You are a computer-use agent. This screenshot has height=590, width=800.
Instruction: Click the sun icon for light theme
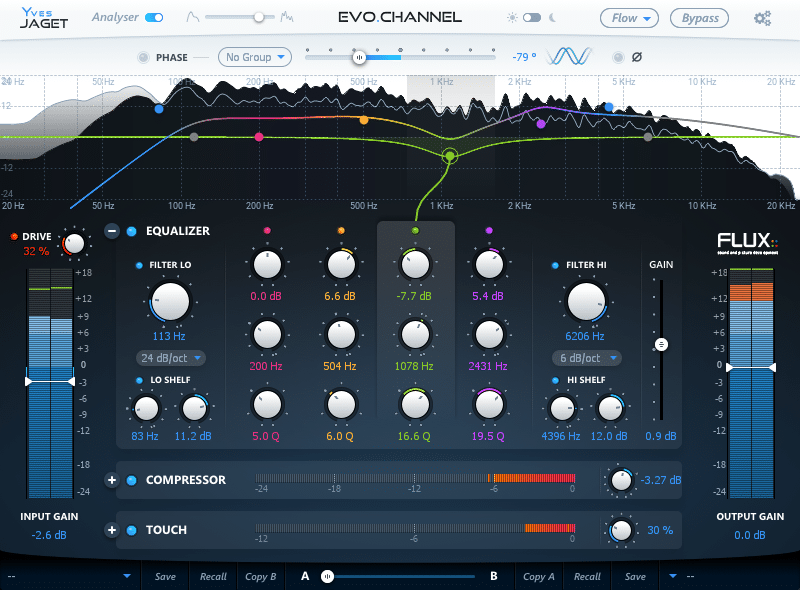point(514,17)
